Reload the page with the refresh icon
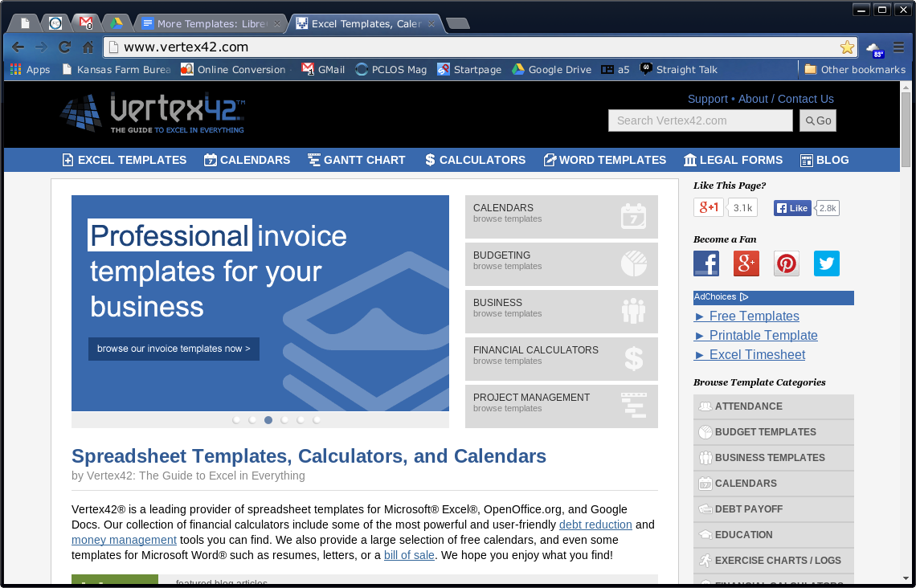 click(x=65, y=47)
